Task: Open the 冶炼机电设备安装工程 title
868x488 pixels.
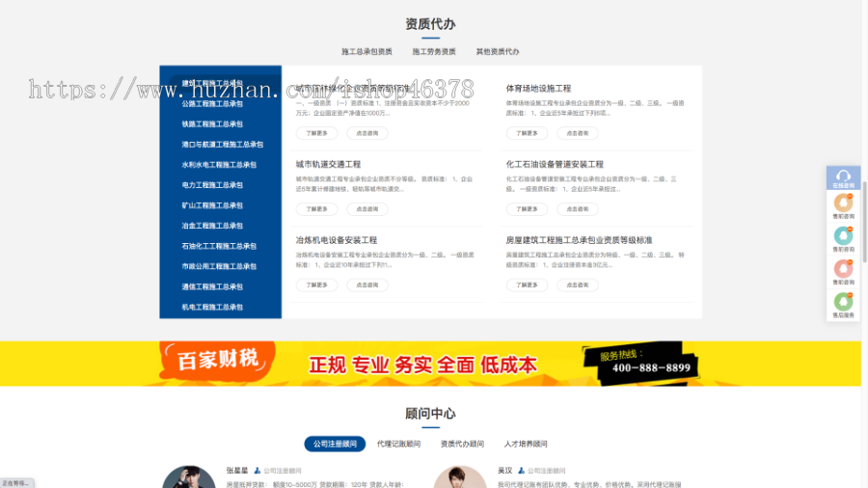Action: (336, 240)
